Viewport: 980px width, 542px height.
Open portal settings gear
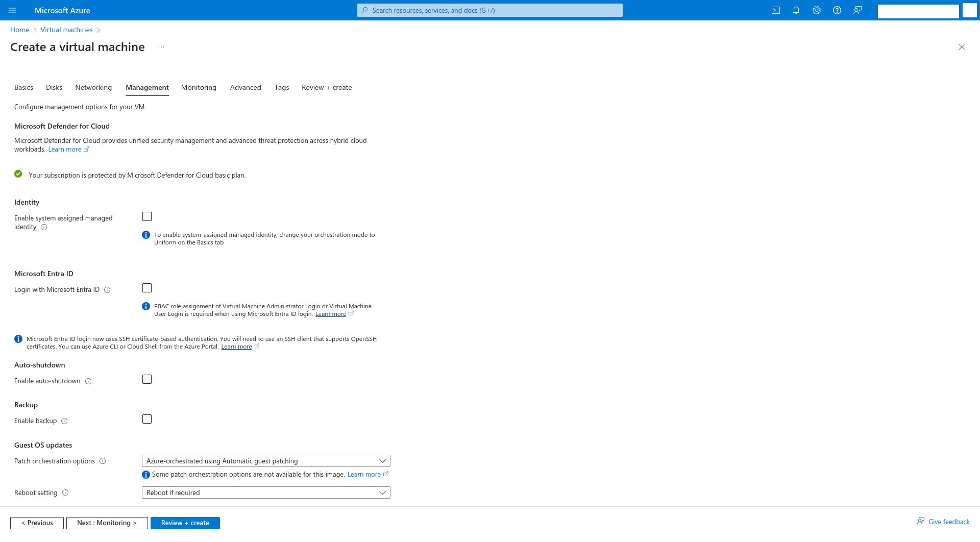click(817, 10)
